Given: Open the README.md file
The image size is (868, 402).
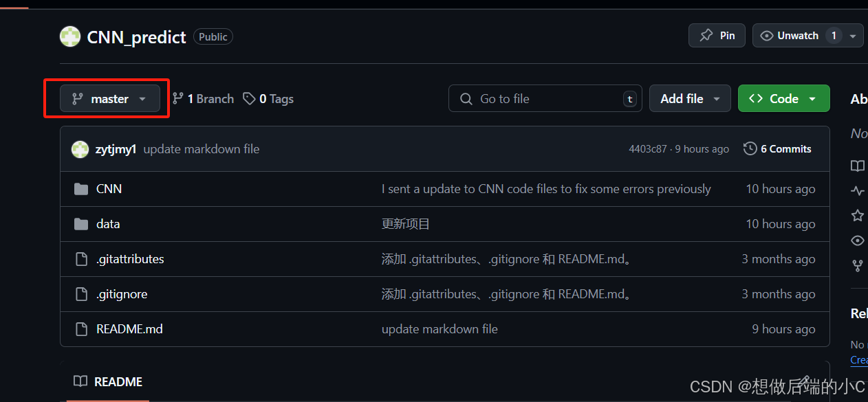Looking at the screenshot, I should click(129, 329).
